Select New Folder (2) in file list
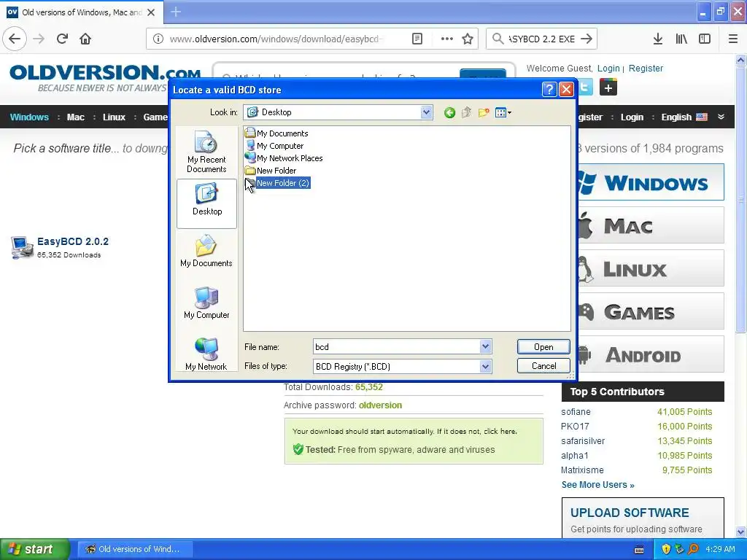 coord(277,183)
